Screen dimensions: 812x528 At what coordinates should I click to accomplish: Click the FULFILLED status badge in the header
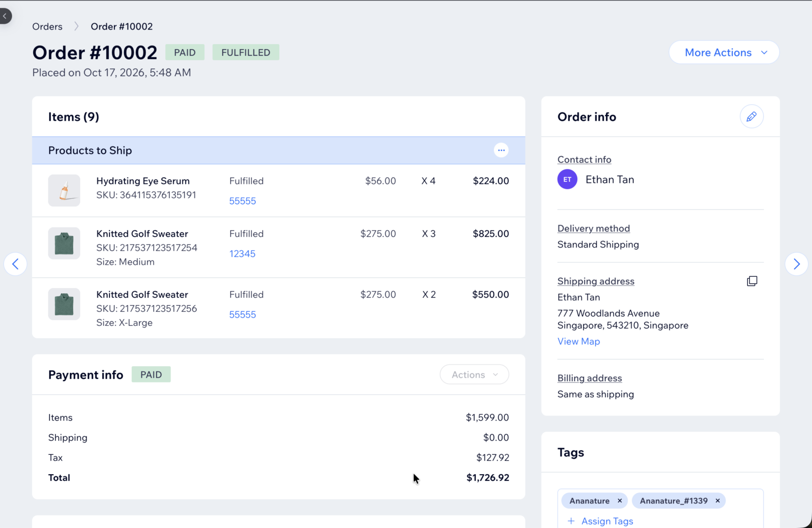coord(246,52)
